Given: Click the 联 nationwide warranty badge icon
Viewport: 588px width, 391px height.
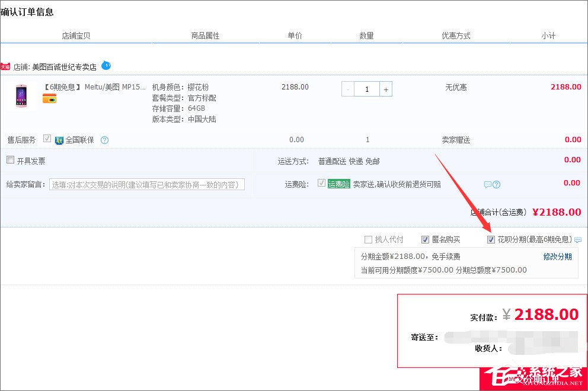Looking at the screenshot, I should pos(58,140).
